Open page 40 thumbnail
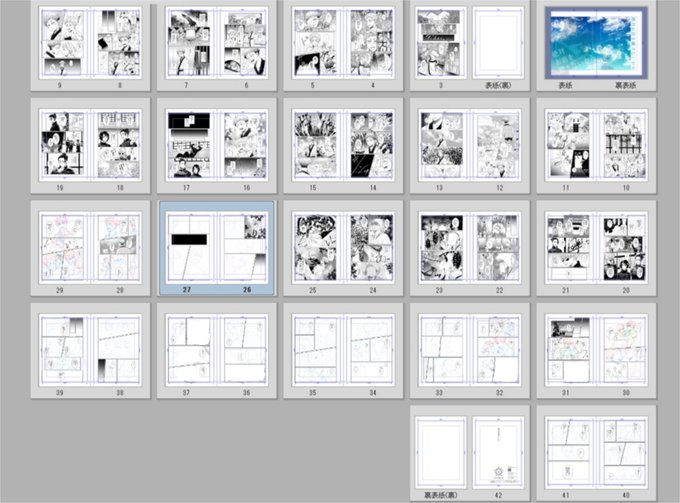 624,453
